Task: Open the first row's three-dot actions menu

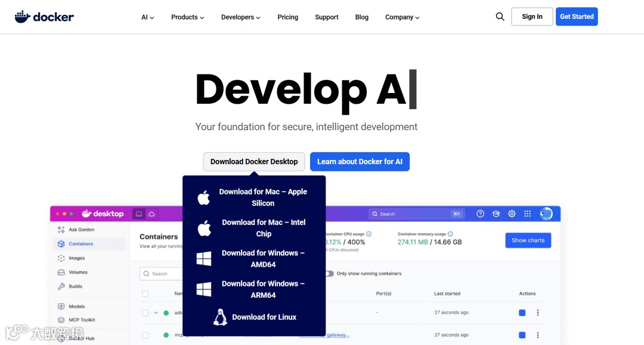Action: (538, 313)
